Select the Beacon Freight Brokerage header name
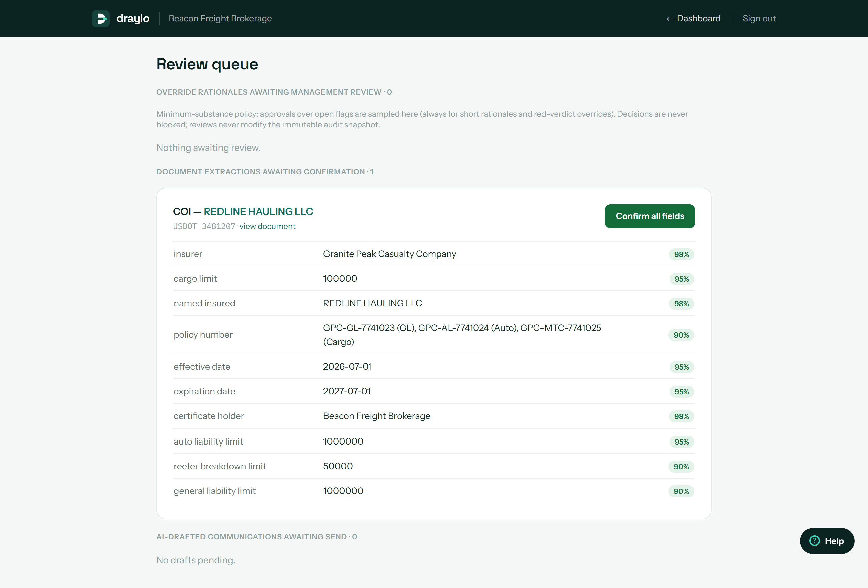 pos(220,18)
